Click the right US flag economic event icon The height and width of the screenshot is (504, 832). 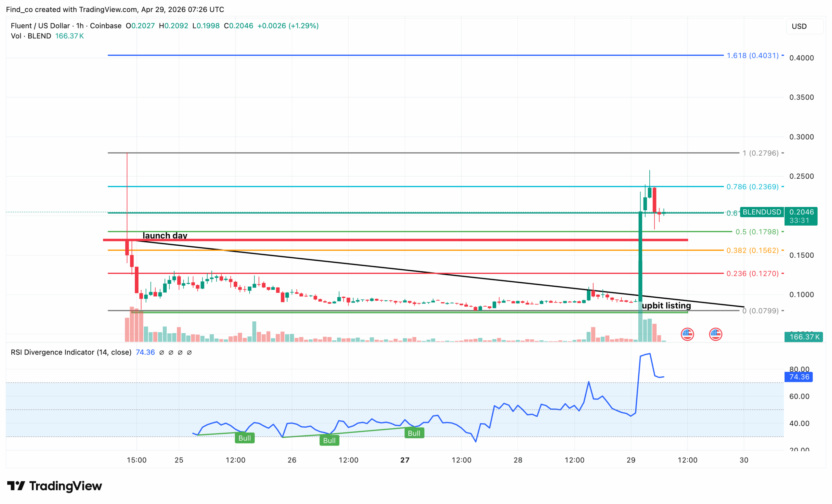pos(716,334)
